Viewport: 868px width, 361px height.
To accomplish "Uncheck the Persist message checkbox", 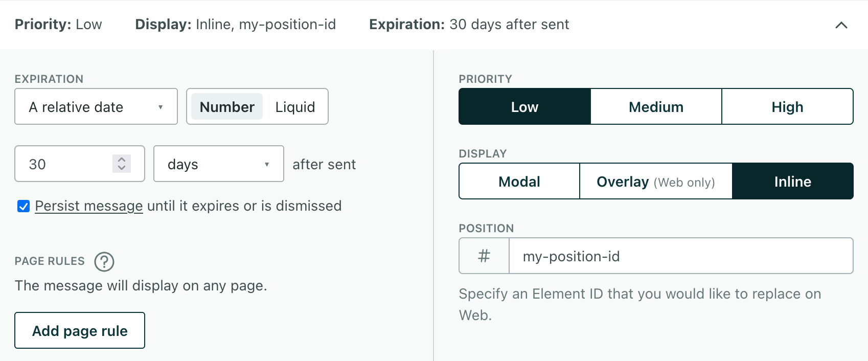I will (x=24, y=206).
